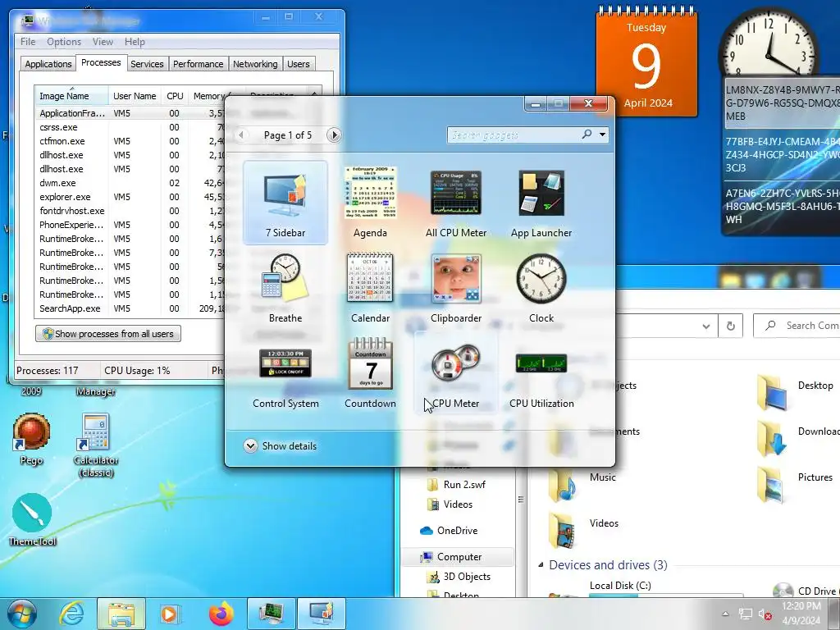Open the Options menu in Task Manager

64,42
